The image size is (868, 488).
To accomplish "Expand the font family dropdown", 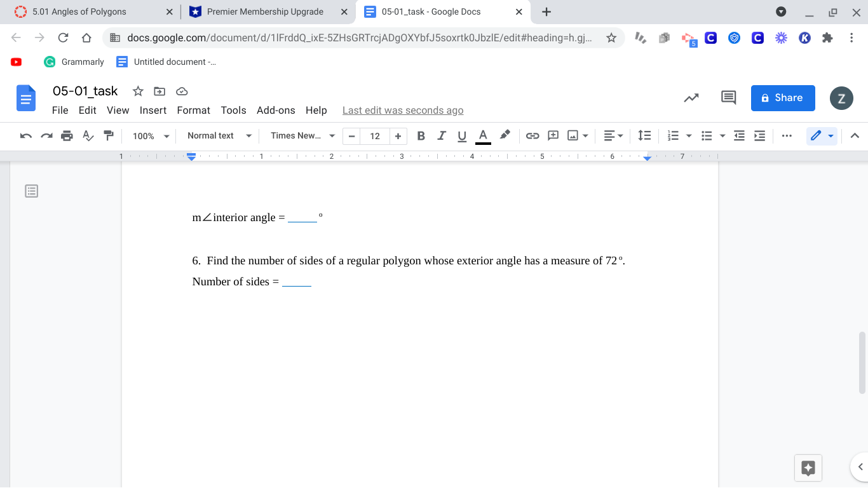I will tap(301, 135).
